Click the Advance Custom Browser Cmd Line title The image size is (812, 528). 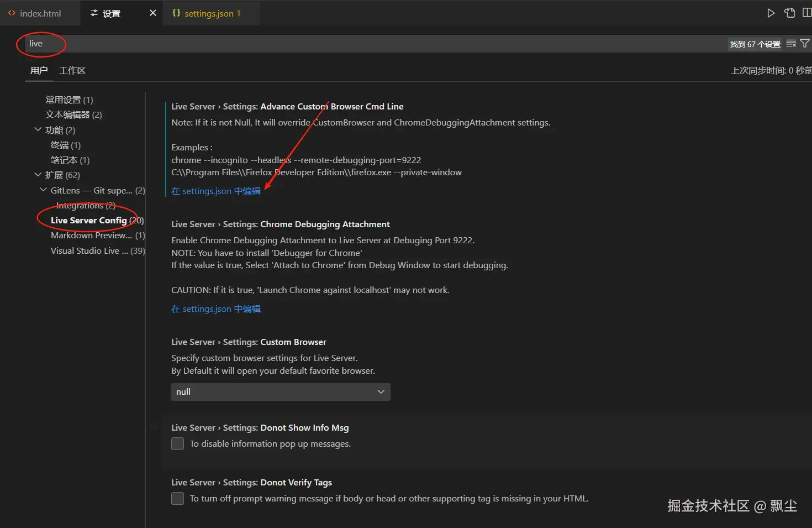coord(287,107)
